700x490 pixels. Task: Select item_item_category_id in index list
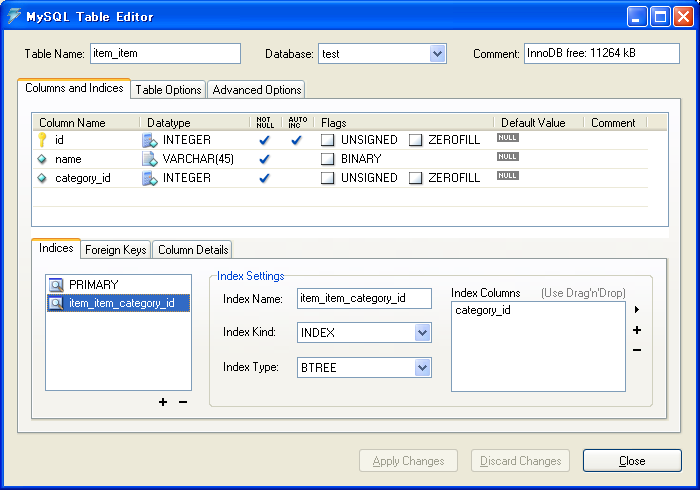point(118,303)
